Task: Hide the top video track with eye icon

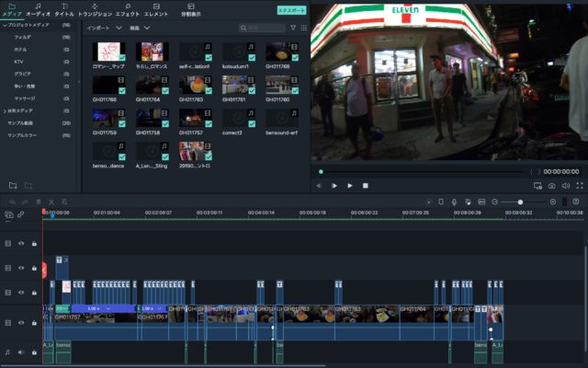Action: point(21,244)
